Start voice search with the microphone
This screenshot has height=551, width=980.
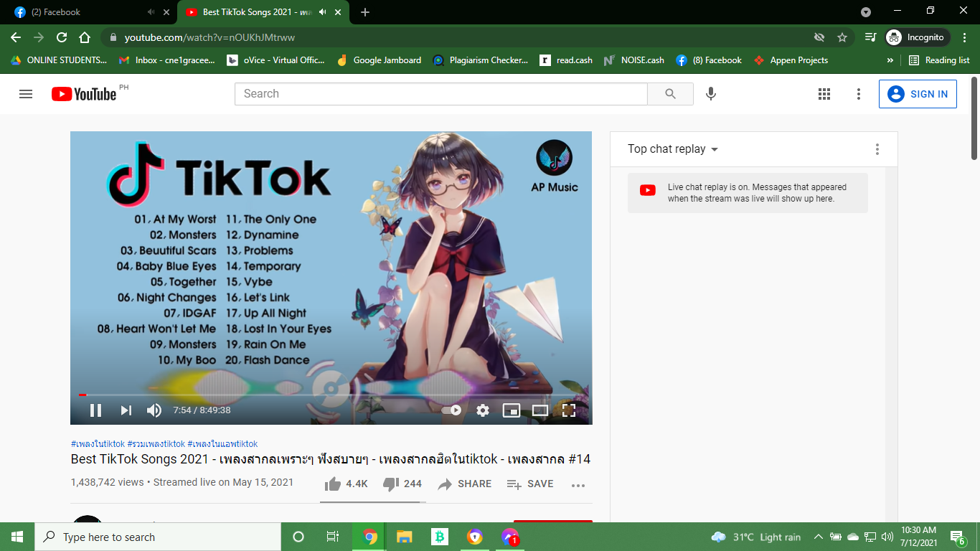[711, 94]
